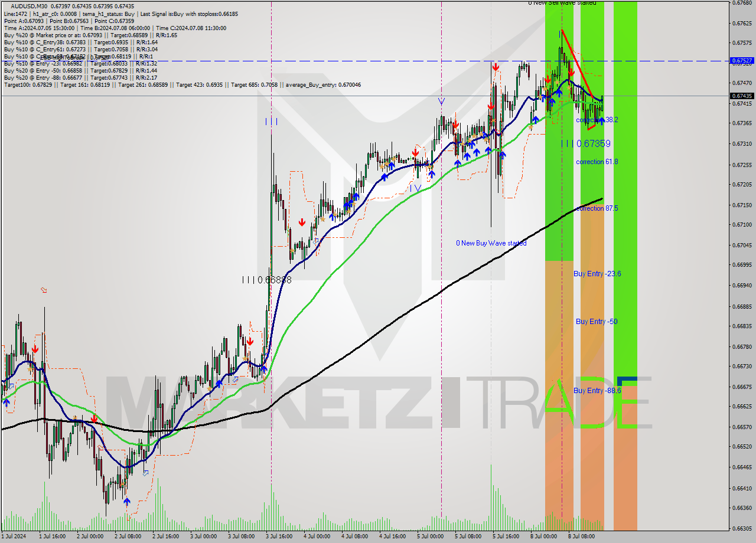Click the 0.66625 price axis label

tap(742, 407)
